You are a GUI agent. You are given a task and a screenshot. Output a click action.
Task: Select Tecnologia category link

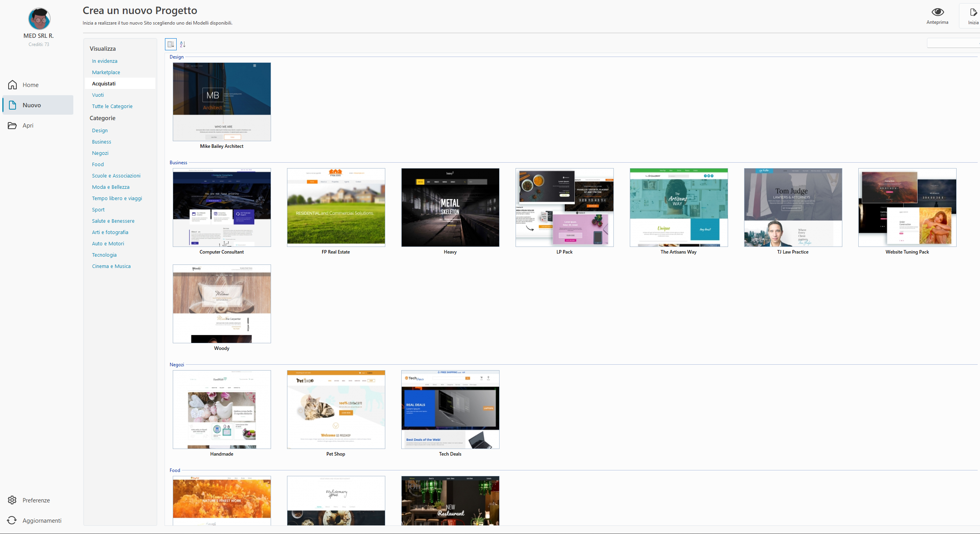tap(104, 255)
